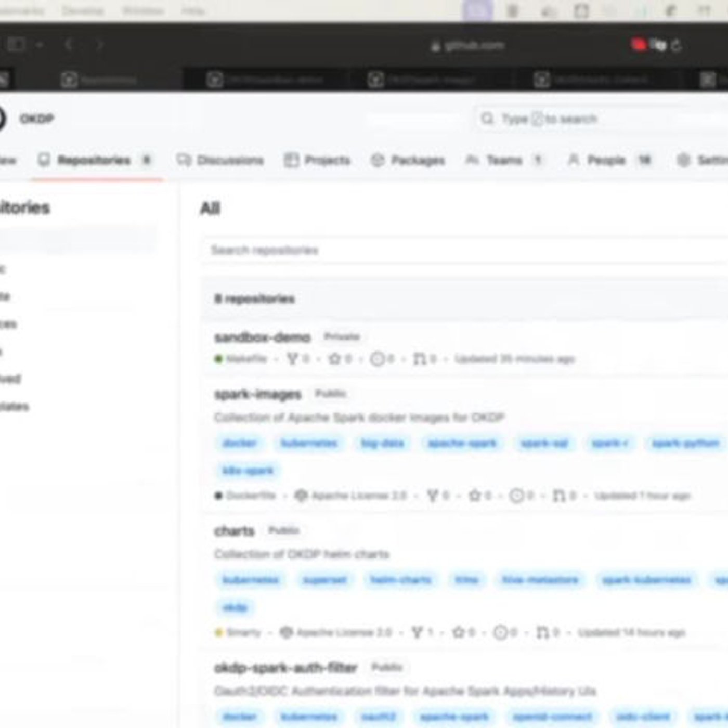Screen dimensions: 728x728
Task: Open the charts repository
Action: [235, 531]
